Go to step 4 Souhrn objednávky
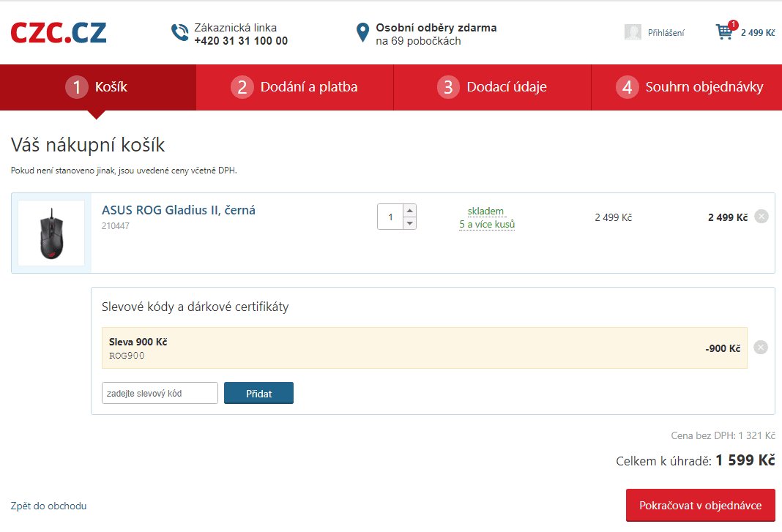 point(687,87)
